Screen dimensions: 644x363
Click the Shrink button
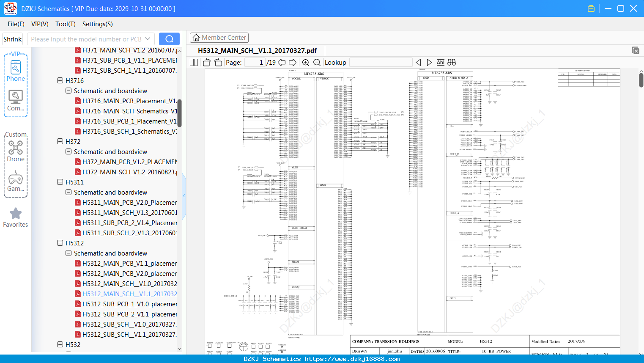[x=12, y=39]
